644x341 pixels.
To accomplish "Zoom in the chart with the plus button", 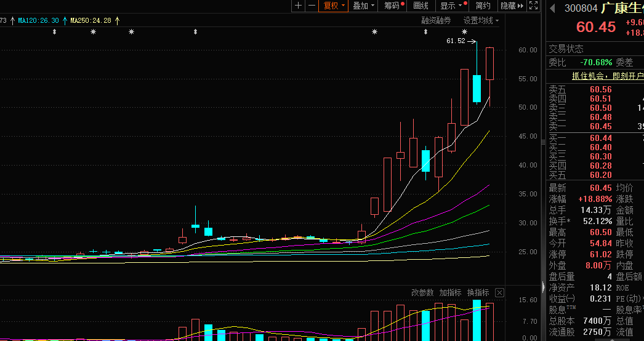I will click(298, 6).
